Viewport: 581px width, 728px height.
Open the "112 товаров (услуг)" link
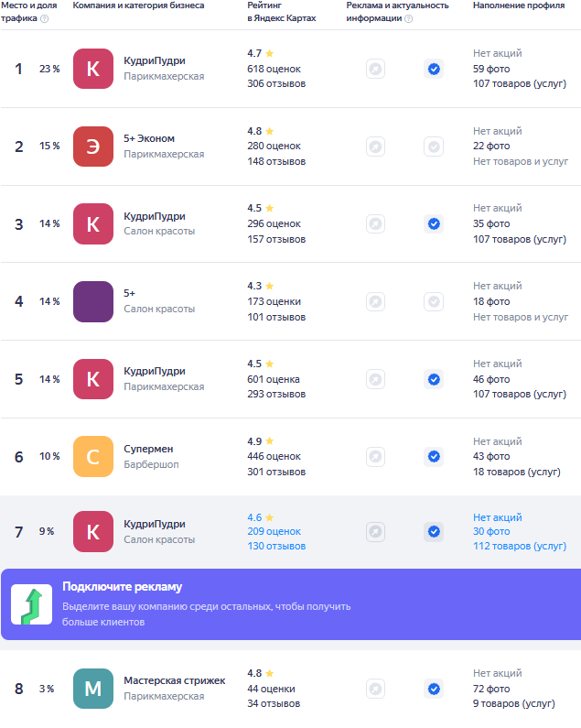(x=520, y=546)
